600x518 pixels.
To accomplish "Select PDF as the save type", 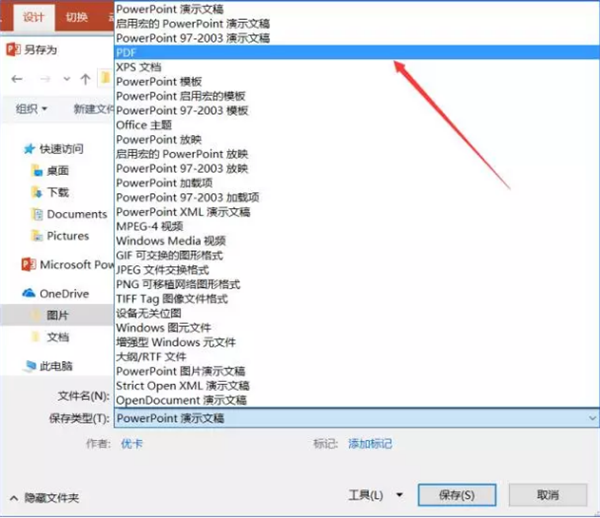I will click(357, 52).
